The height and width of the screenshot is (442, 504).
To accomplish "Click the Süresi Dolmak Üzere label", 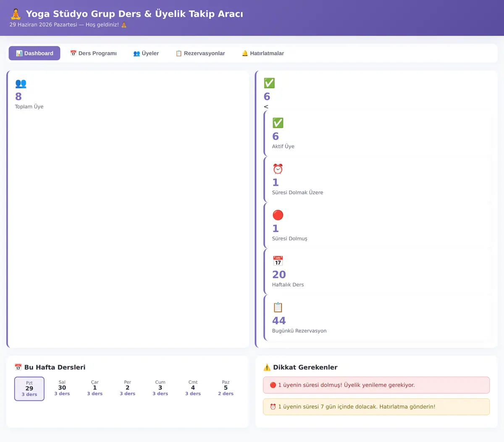I will click(298, 192).
